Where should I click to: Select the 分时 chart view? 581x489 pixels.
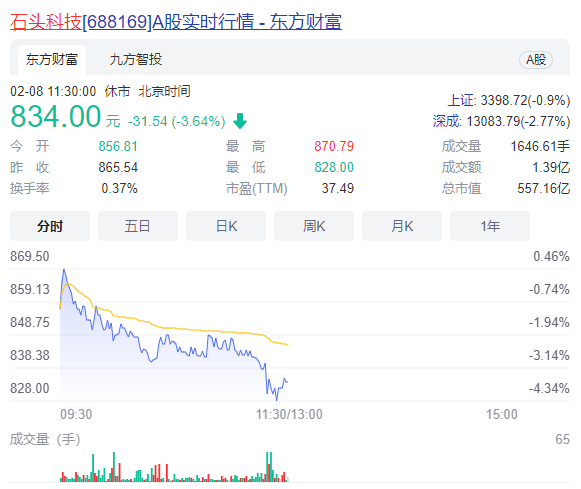pos(50,226)
